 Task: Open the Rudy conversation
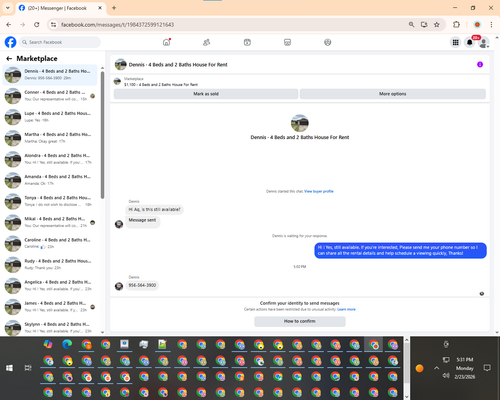point(50,264)
